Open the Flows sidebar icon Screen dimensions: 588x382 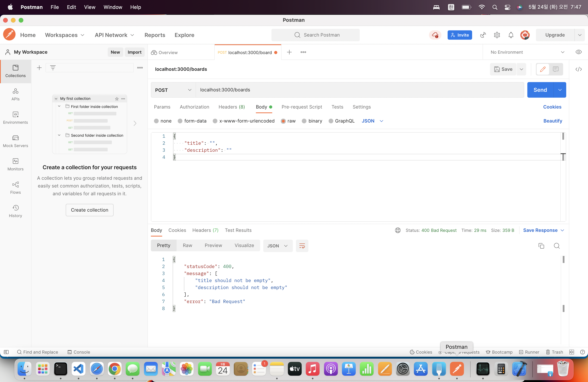click(x=15, y=188)
